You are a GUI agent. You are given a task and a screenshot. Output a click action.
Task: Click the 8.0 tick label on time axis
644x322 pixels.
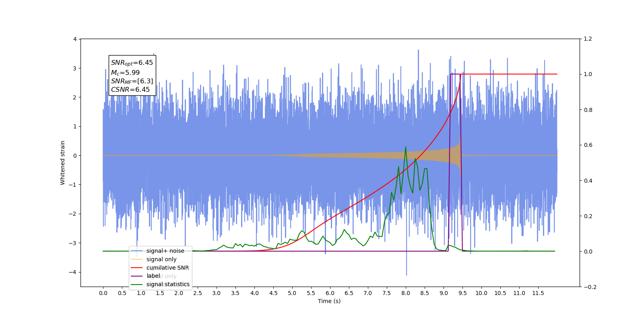406,293
